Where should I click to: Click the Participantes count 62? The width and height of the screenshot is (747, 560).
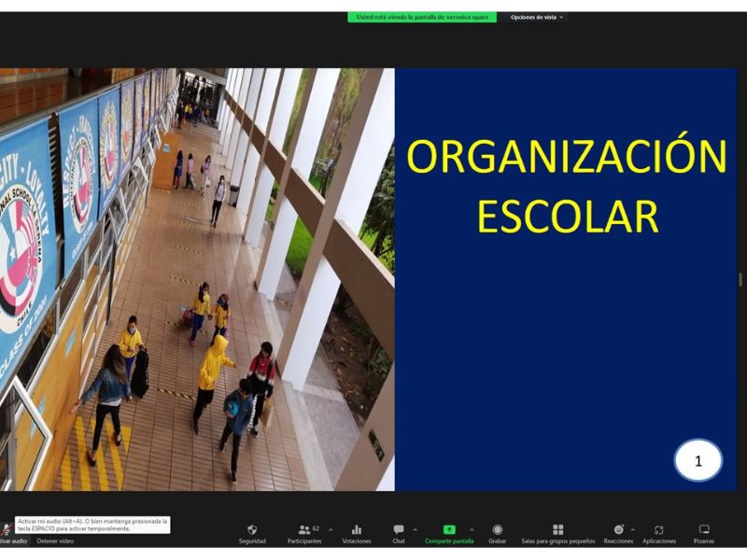coord(316,528)
